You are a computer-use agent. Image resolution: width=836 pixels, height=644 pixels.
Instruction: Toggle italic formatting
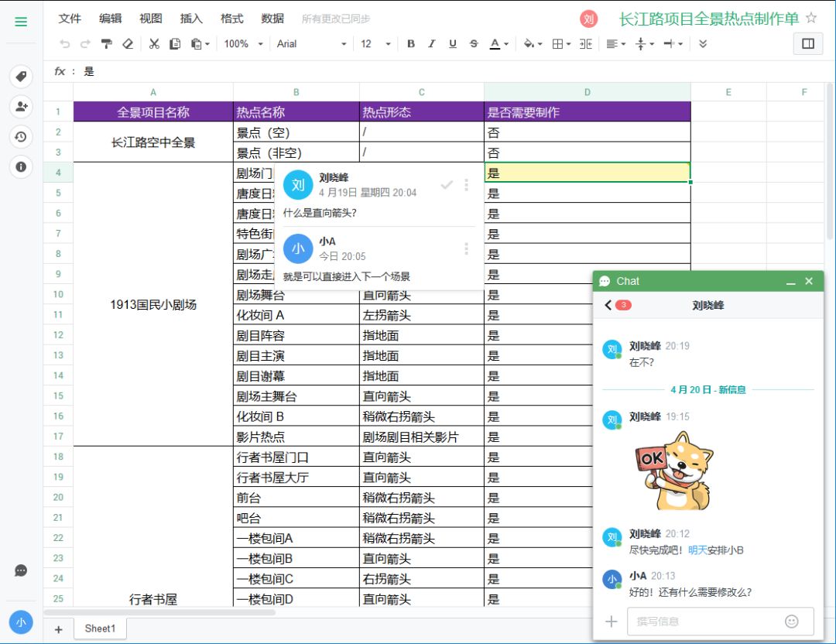tap(432, 44)
